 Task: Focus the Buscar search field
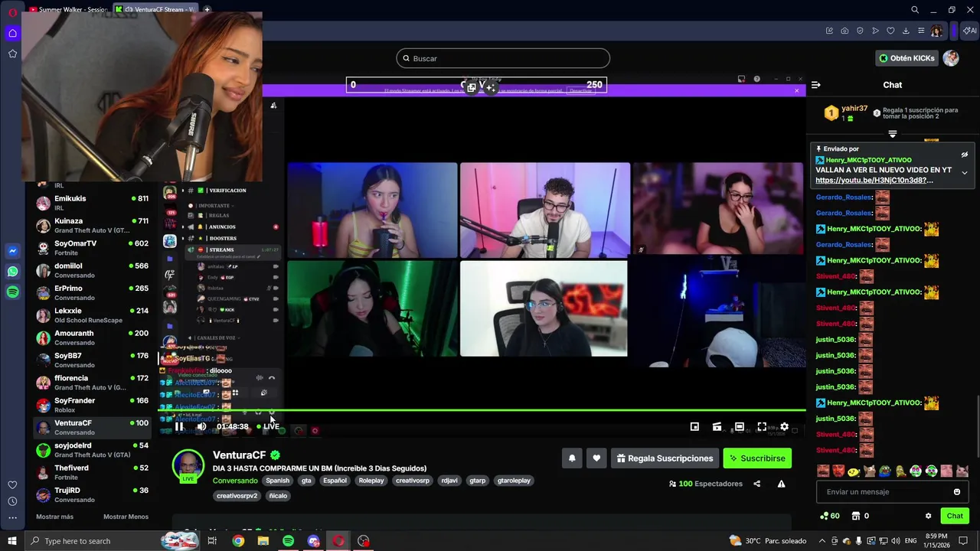click(503, 58)
